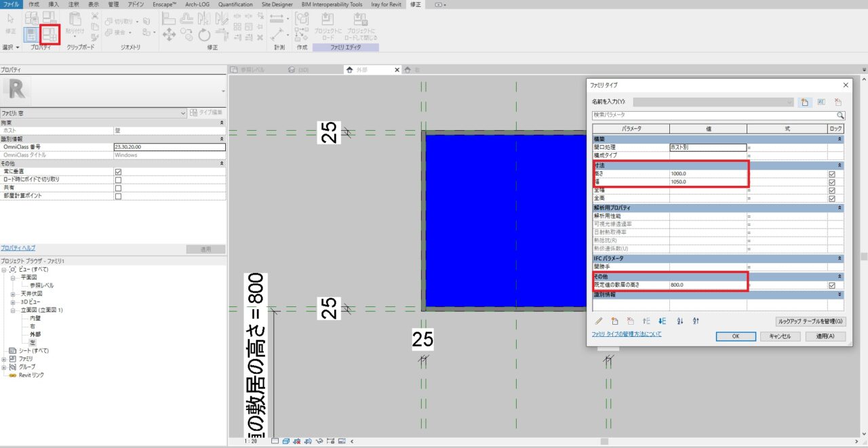Click Sort Parameters Ascending icon
This screenshot has height=448, width=868.
tap(680, 321)
